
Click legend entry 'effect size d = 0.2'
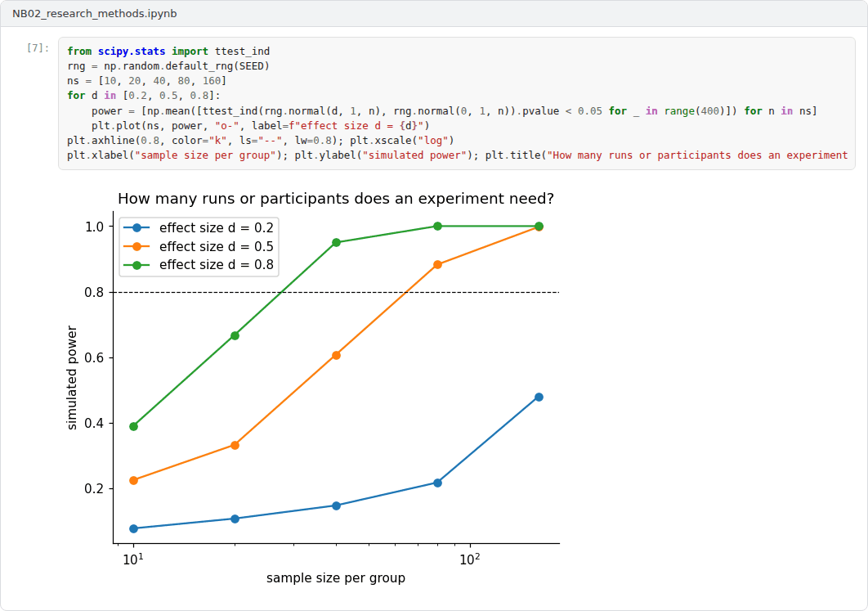pyautogui.click(x=217, y=227)
